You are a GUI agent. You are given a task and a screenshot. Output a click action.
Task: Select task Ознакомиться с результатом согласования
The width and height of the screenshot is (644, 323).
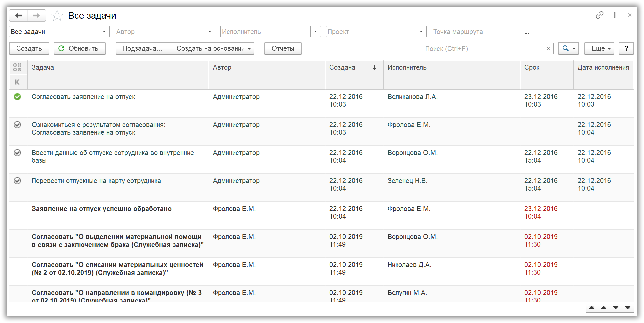pos(98,129)
